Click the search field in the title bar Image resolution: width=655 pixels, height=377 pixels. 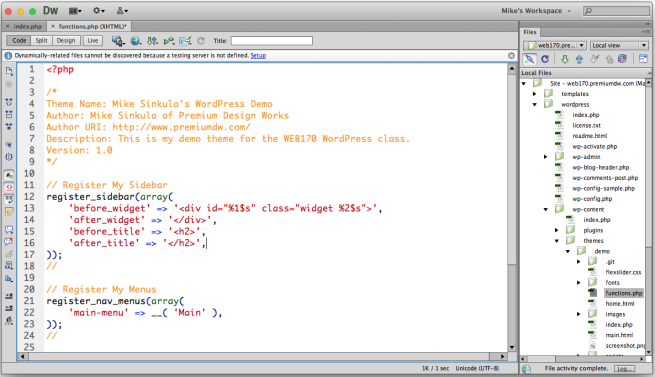coord(616,11)
